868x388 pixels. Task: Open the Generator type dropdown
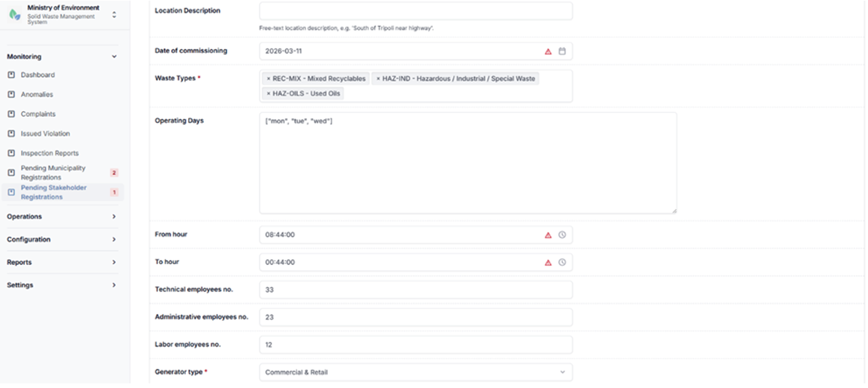click(x=416, y=372)
